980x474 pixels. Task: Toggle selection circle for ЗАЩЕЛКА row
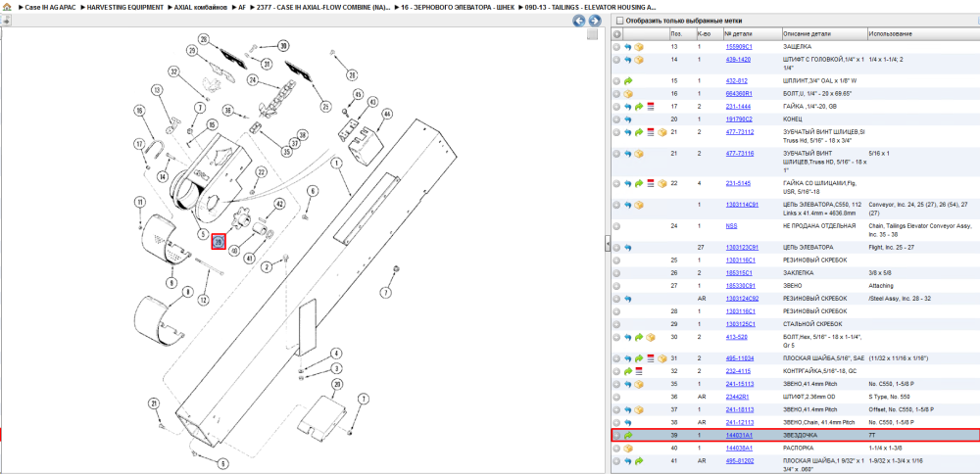click(616, 47)
